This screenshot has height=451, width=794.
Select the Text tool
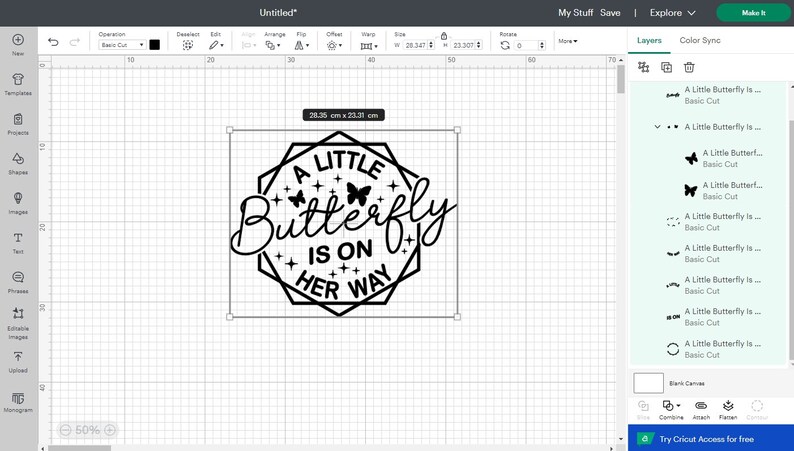(18, 243)
